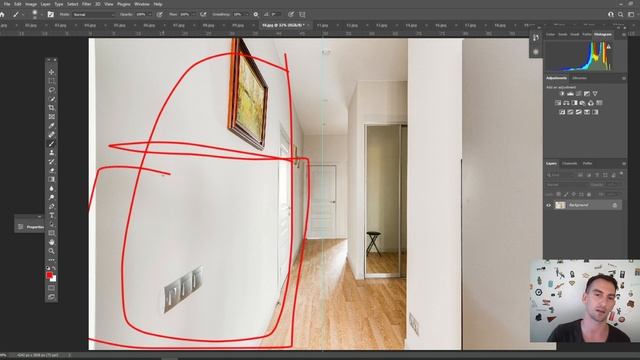
Task: Select the Hand tool
Action: (x=51, y=242)
